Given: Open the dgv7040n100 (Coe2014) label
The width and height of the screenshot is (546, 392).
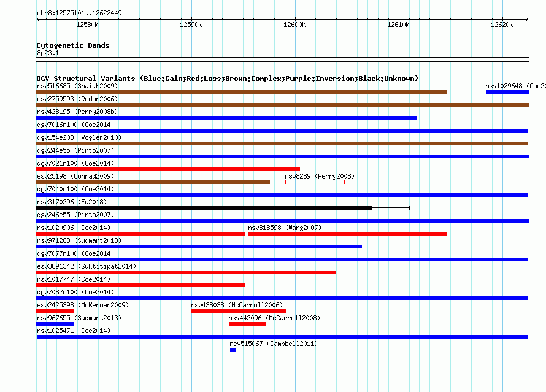Looking at the screenshot, I should pyautogui.click(x=75, y=189).
